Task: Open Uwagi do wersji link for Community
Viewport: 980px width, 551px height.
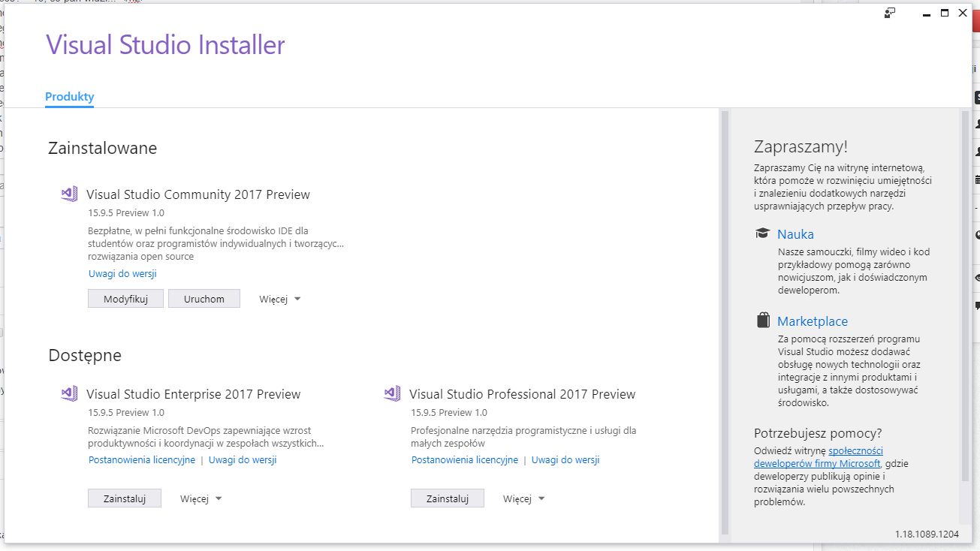Action: [122, 274]
